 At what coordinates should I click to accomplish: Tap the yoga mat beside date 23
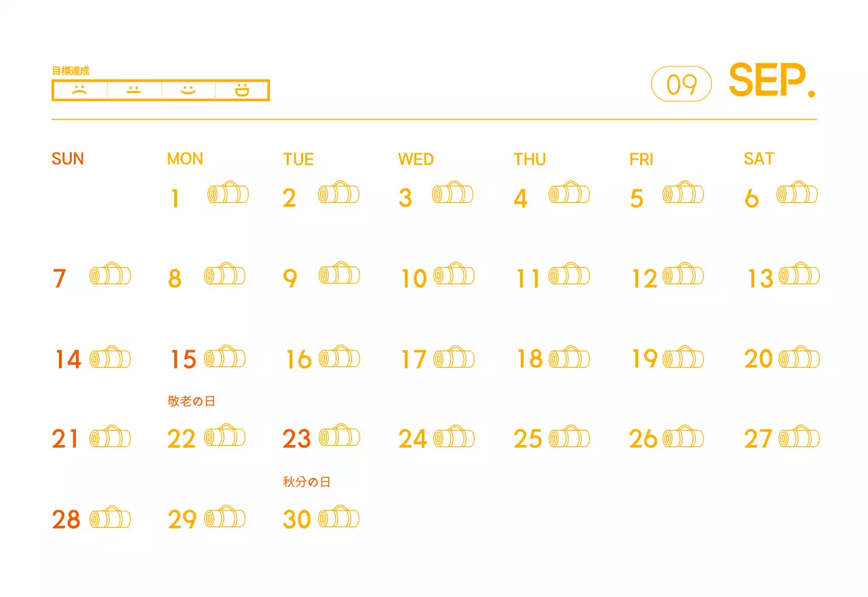(339, 436)
